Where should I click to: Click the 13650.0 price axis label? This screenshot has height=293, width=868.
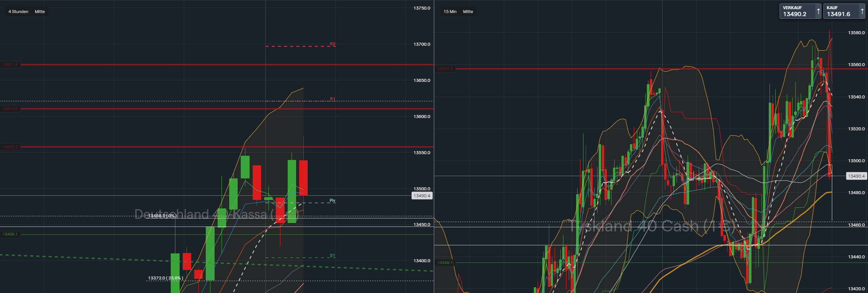coord(422,80)
